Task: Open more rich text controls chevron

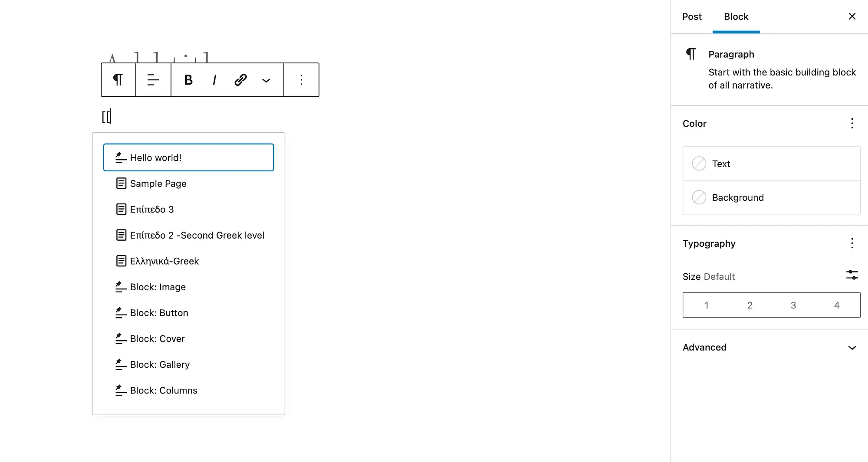Action: [x=266, y=80]
